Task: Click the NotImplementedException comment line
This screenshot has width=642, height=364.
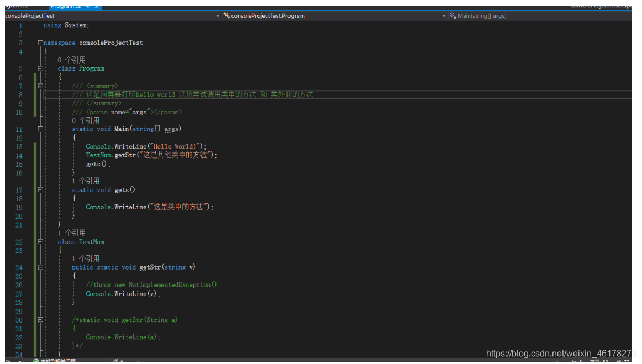Action: click(151, 285)
